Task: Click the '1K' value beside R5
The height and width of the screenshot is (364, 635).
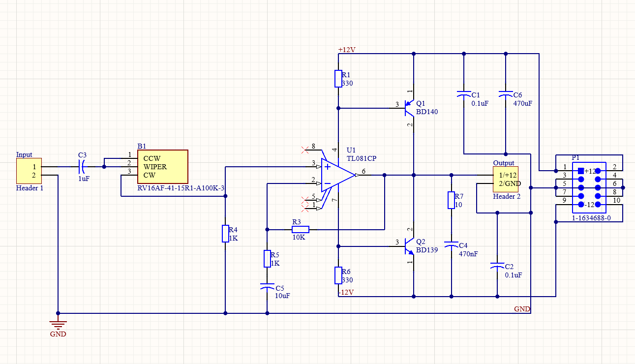Action: (275, 263)
